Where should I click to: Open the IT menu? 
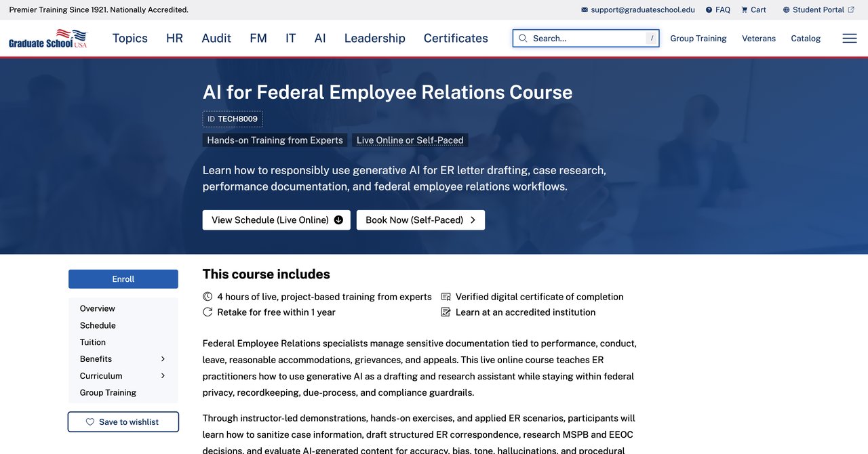pos(290,38)
